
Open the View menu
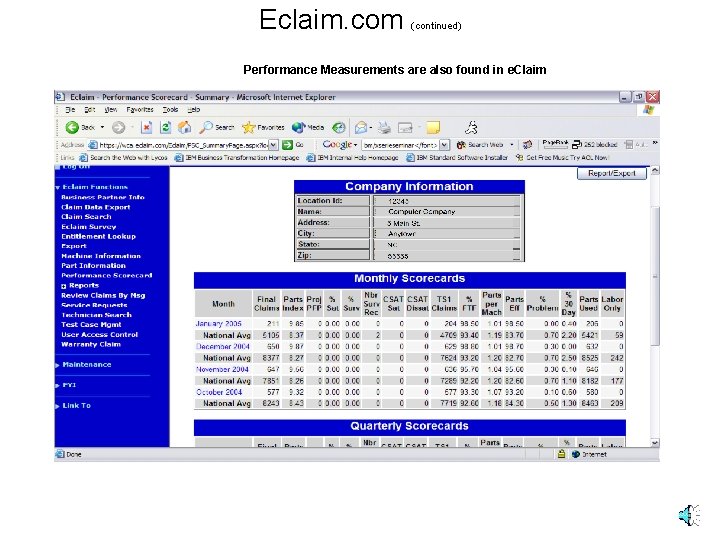click(x=110, y=110)
